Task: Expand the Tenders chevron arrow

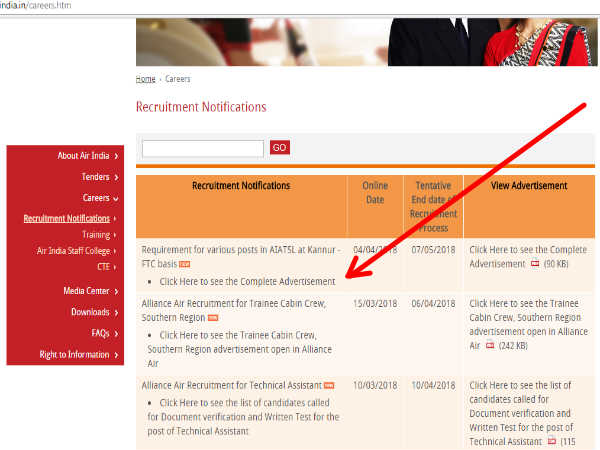Action: [116, 177]
